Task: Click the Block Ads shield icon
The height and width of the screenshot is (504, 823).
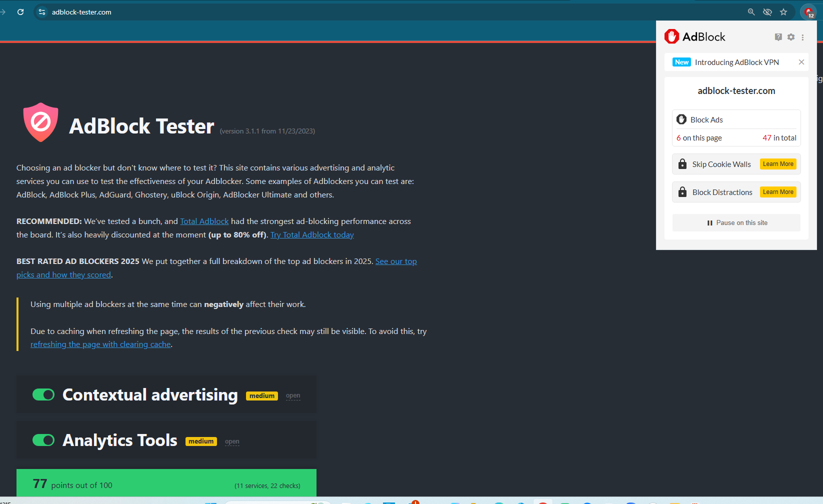Action: click(681, 119)
